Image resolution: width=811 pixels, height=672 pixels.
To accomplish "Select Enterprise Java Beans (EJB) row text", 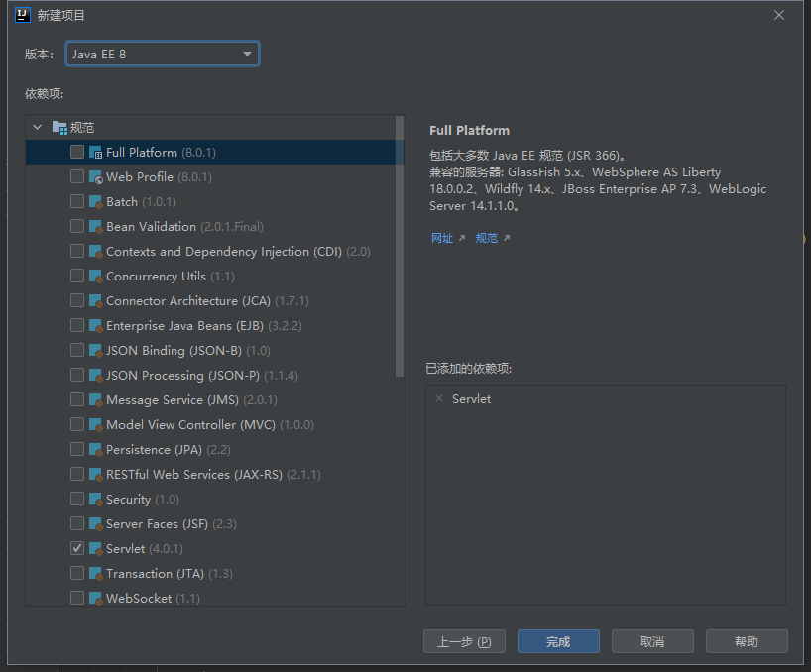I will click(x=204, y=326).
